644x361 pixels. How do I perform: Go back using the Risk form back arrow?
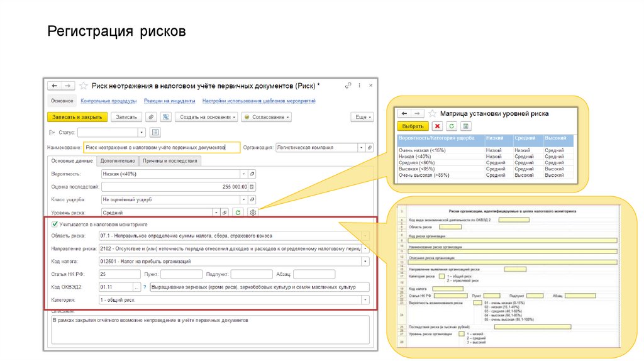(x=55, y=86)
